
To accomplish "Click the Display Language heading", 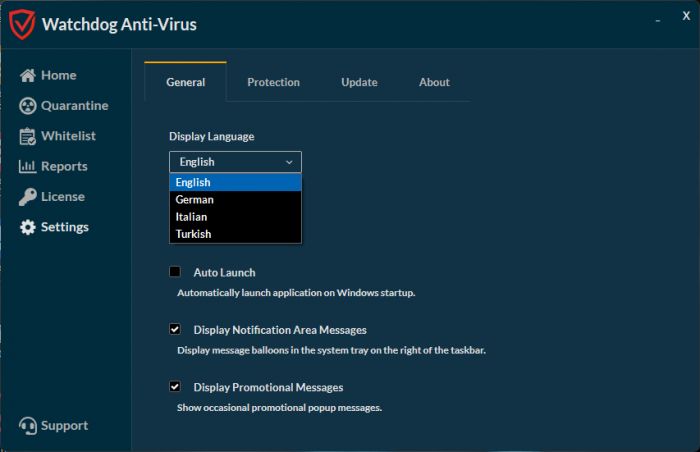I will click(x=212, y=137).
